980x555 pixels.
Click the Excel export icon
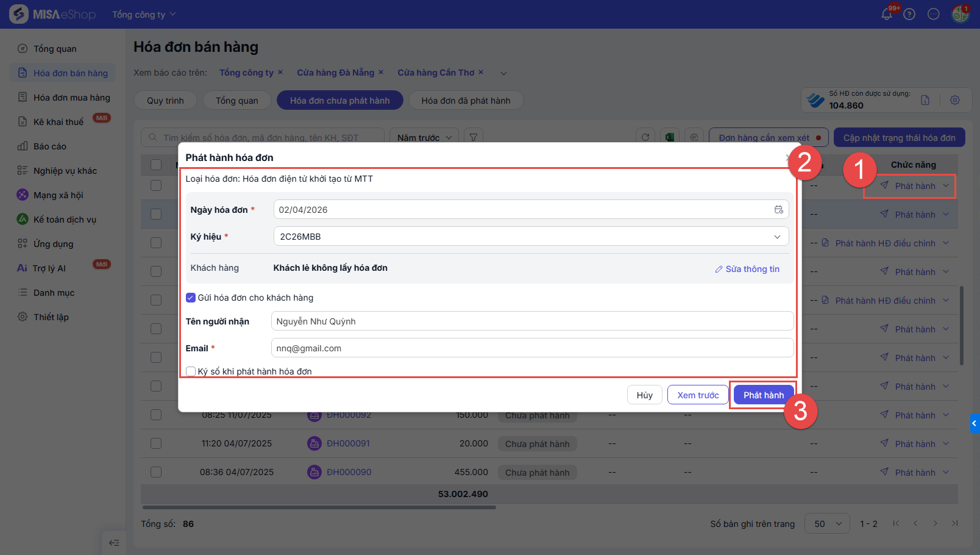coord(669,137)
